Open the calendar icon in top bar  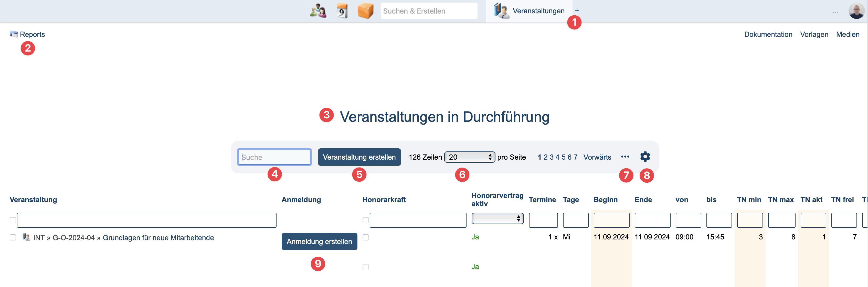click(342, 11)
